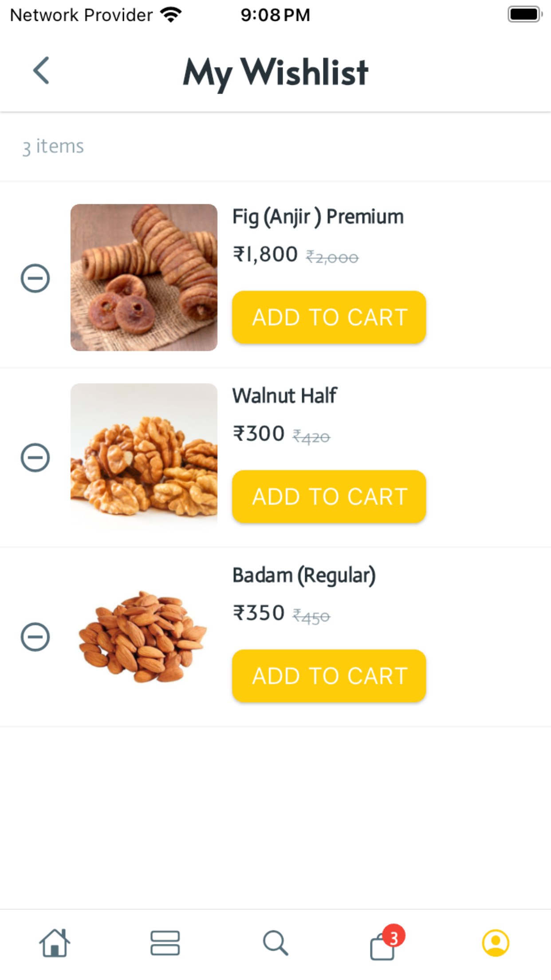Remove Fig (Anjir) Premium from wishlist
Screen dimensions: 551x980
pos(35,278)
